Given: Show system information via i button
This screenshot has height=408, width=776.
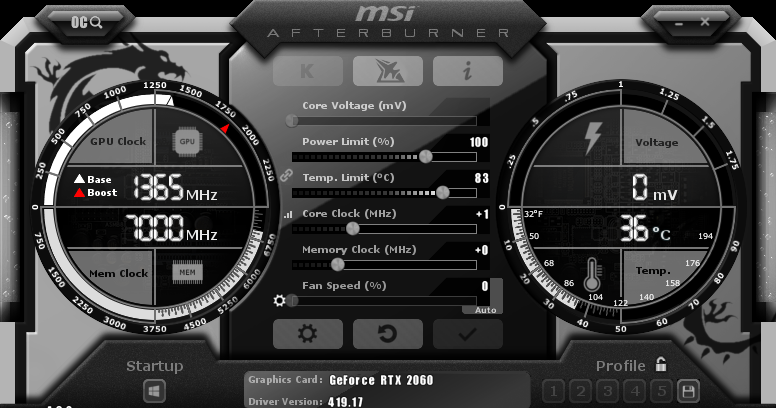Looking at the screenshot, I should pyautogui.click(x=468, y=71).
